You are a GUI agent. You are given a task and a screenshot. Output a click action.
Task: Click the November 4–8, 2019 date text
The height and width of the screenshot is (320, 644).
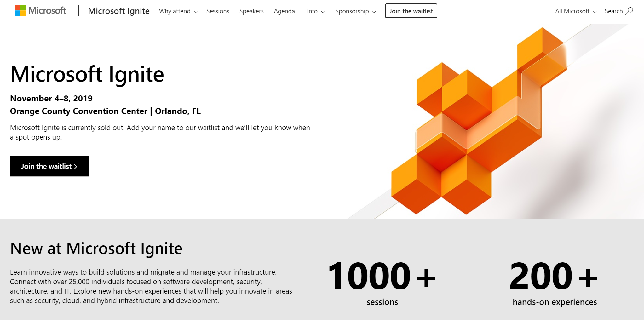(x=51, y=99)
